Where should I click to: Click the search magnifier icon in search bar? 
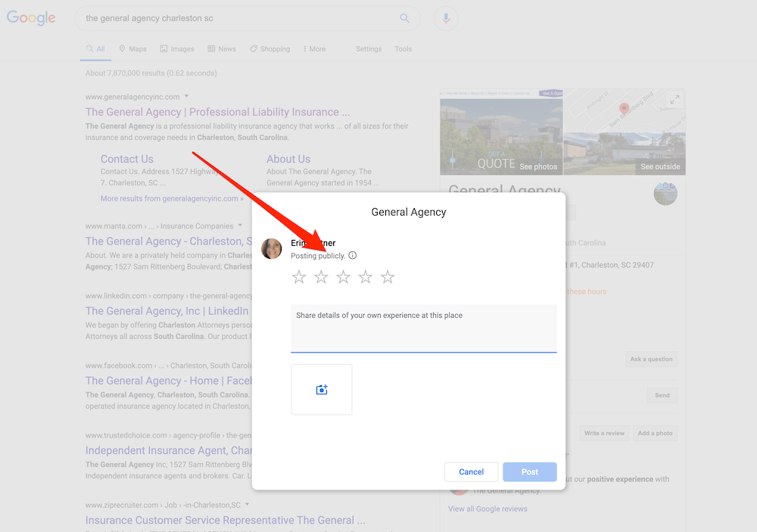pyautogui.click(x=404, y=18)
